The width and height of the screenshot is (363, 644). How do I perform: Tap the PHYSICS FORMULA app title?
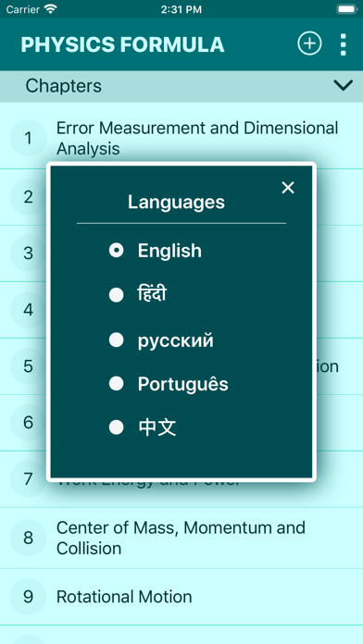tap(122, 44)
